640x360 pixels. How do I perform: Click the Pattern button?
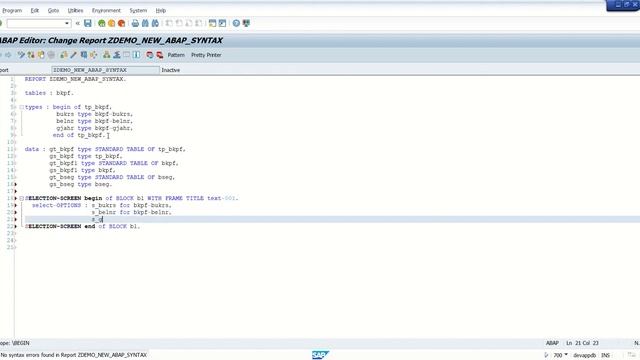click(176, 55)
